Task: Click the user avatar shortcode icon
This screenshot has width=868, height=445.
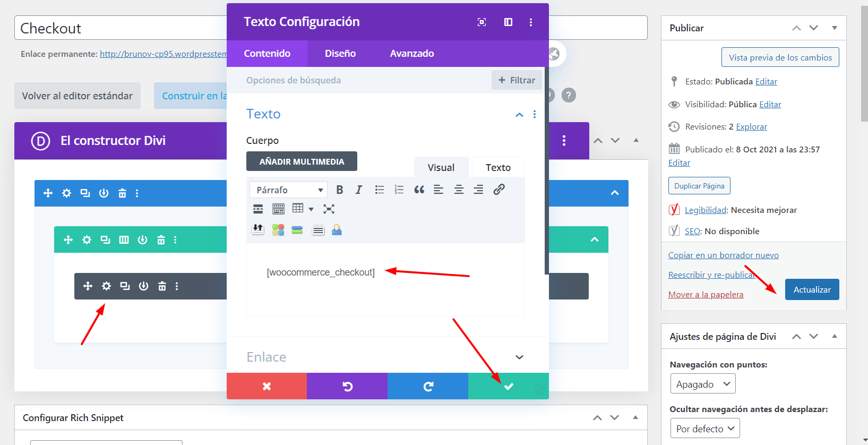Action: point(337,229)
